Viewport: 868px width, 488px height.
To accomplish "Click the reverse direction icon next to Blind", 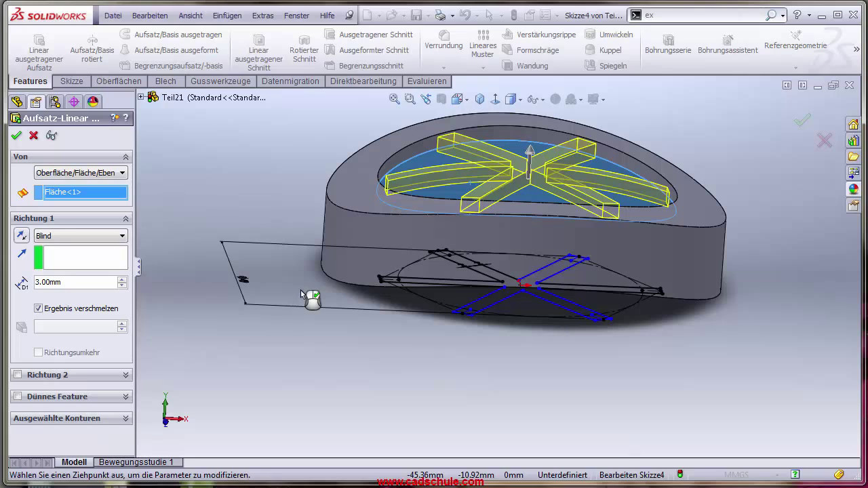I will 22,236.
